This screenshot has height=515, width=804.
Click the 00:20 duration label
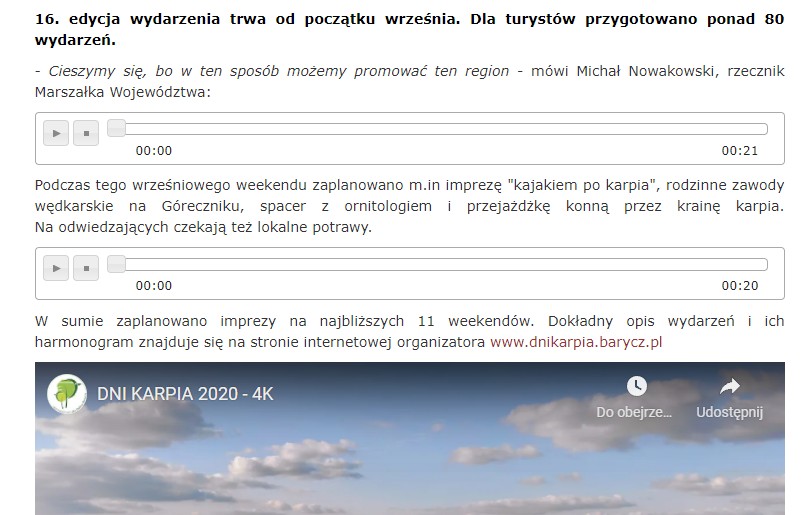[739, 286]
